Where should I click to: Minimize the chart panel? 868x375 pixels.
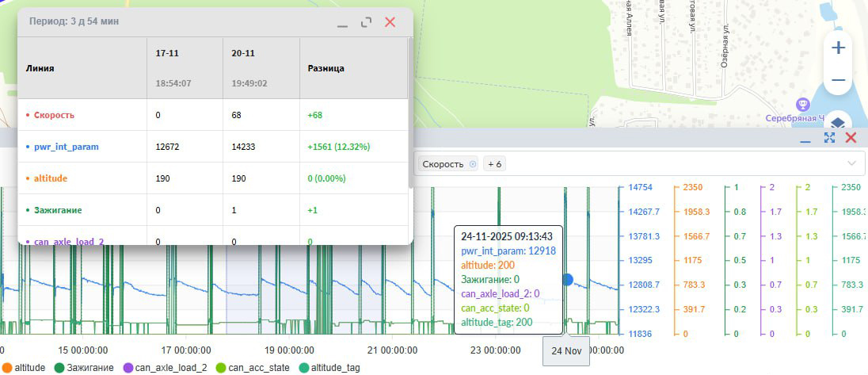click(805, 139)
